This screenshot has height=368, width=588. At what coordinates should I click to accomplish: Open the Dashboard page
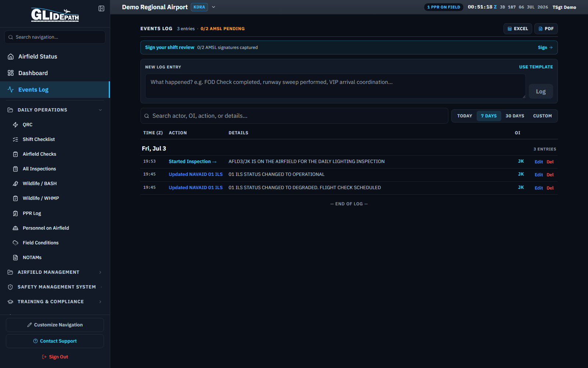[x=55, y=73]
